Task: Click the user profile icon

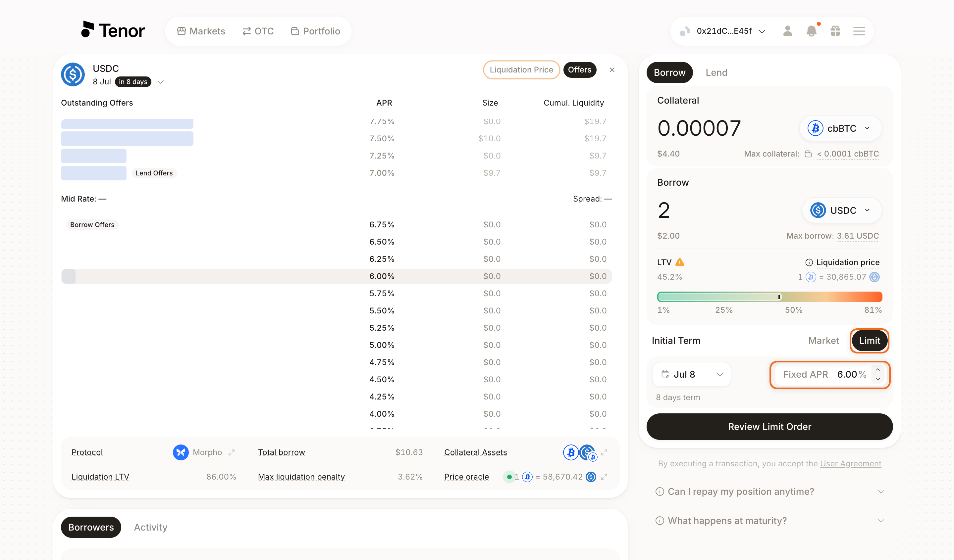Action: click(x=787, y=31)
